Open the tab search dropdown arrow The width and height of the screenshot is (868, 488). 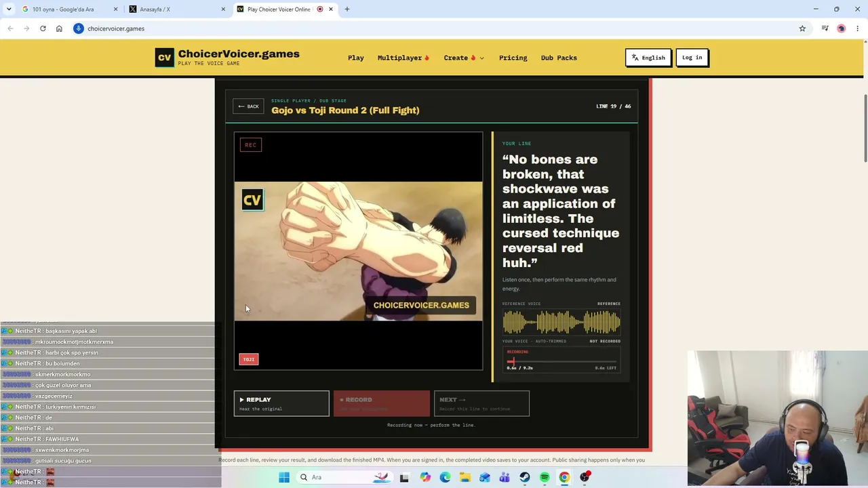9,9
